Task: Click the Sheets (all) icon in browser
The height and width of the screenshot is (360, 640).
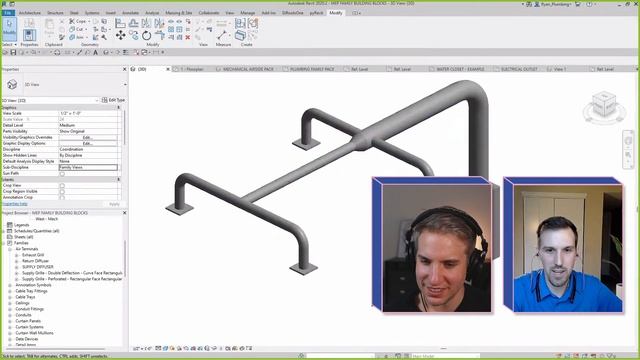Action: (10, 237)
